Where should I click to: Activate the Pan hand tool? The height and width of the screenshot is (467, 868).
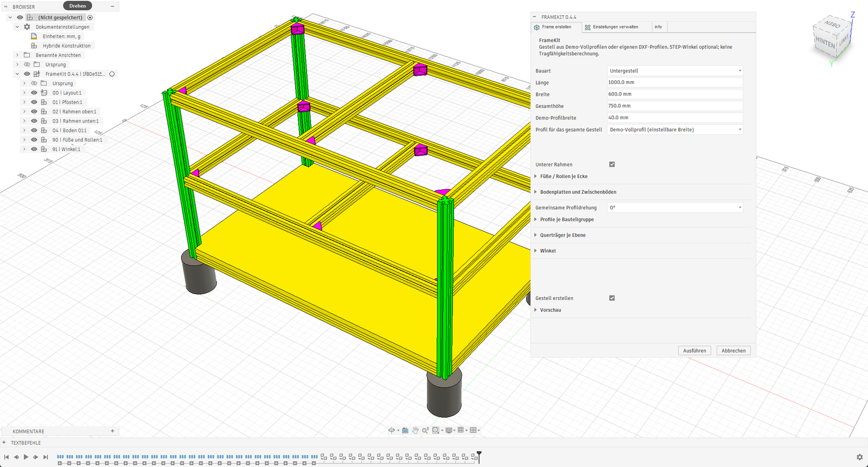pos(416,430)
